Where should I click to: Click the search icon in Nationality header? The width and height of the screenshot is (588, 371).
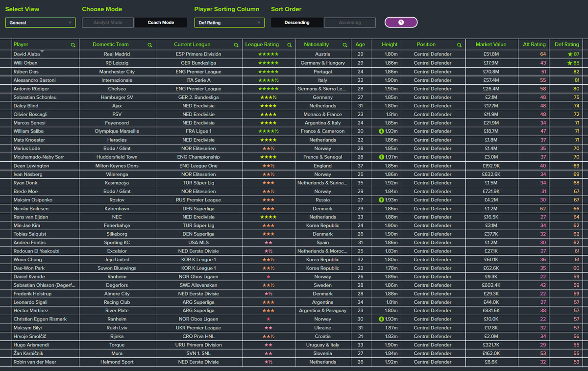coord(344,45)
